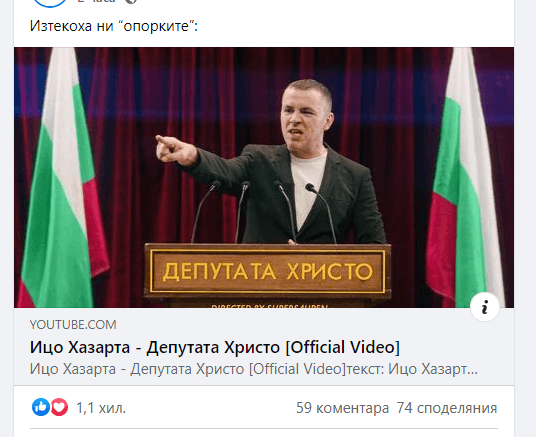Click the blue Like reaction icon
This screenshot has height=437, width=536.
coord(41,407)
